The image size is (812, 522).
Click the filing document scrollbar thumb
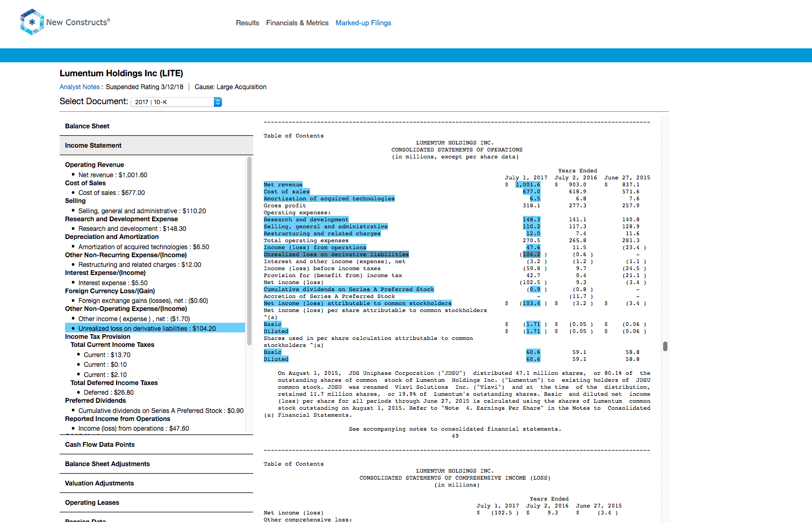[x=665, y=346]
